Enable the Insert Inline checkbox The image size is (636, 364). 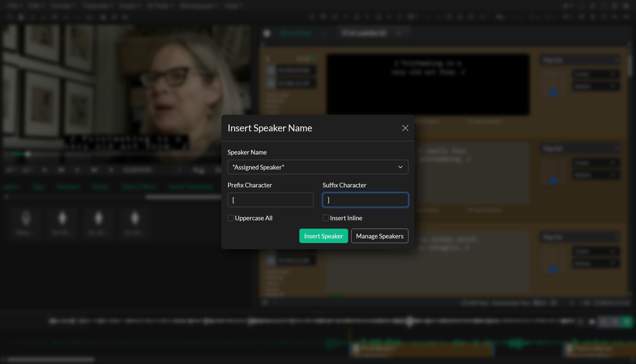(325, 218)
